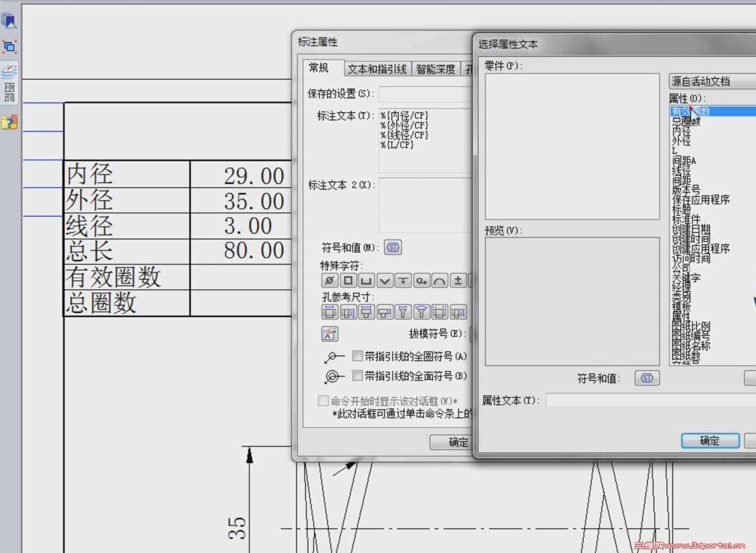756x553 pixels.
Task: Select 间距A in the 属性 list
Action: click(x=684, y=161)
